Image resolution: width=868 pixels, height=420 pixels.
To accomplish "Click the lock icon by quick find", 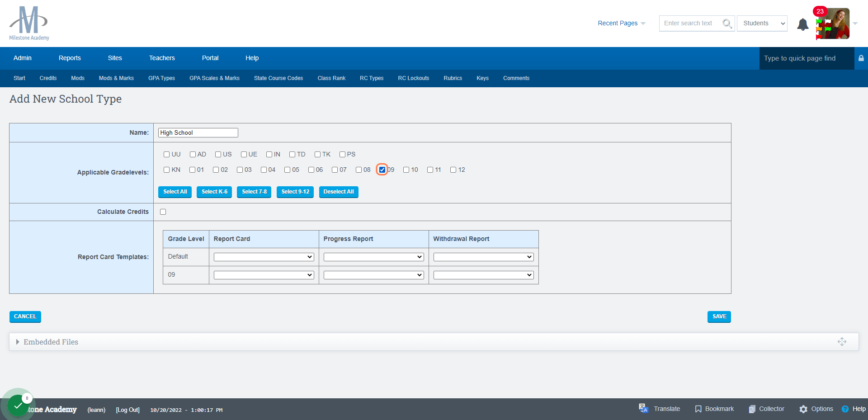I will coord(861,58).
